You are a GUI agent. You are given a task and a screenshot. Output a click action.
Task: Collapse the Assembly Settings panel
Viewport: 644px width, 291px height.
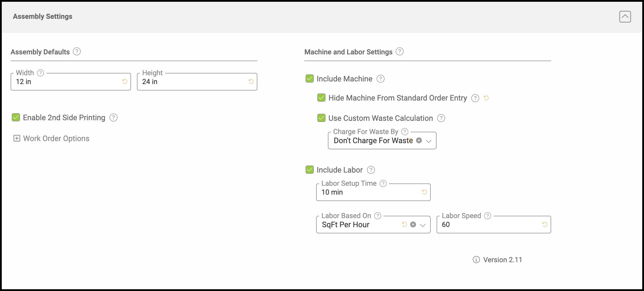pyautogui.click(x=625, y=17)
